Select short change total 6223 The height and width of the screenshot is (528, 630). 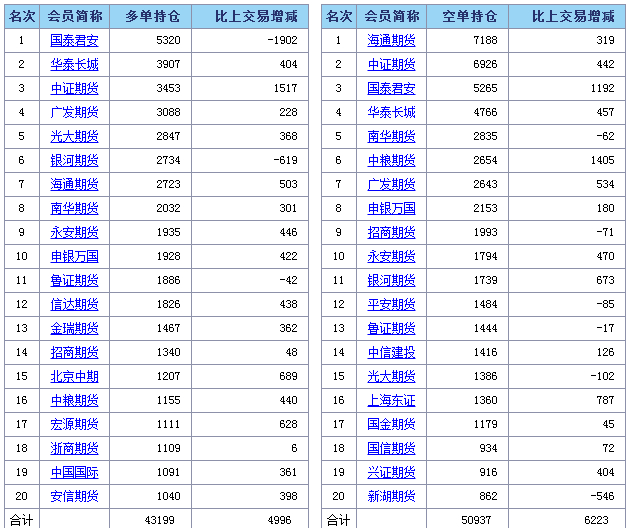[596, 520]
